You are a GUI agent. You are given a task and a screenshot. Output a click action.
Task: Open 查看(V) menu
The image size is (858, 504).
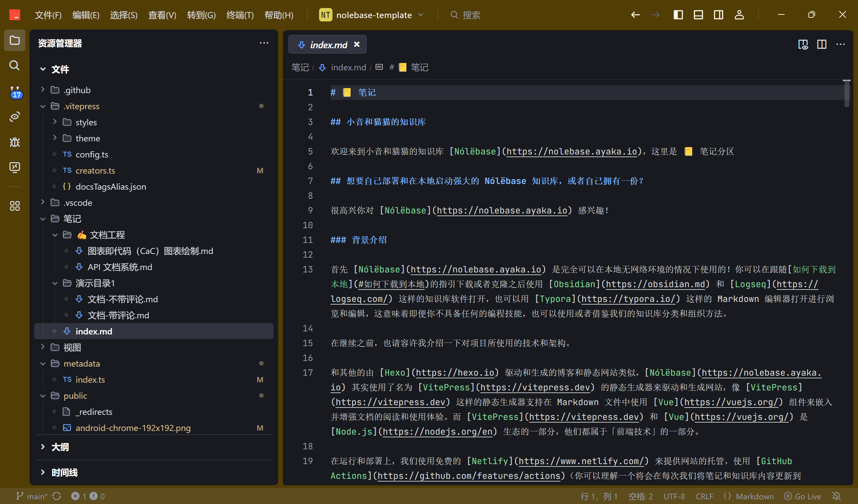pyautogui.click(x=162, y=15)
